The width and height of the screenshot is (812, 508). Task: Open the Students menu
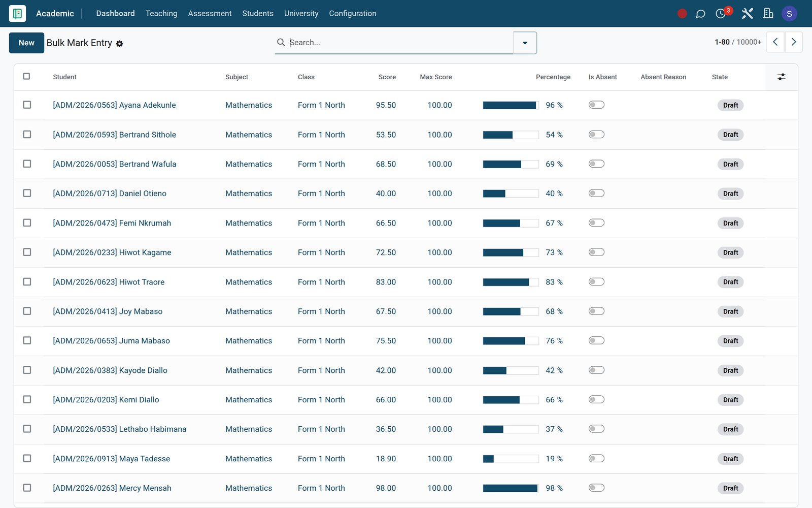(258, 13)
